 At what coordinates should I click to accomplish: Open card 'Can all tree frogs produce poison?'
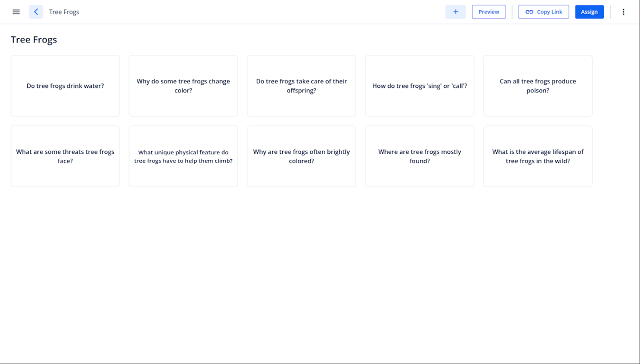[538, 86]
